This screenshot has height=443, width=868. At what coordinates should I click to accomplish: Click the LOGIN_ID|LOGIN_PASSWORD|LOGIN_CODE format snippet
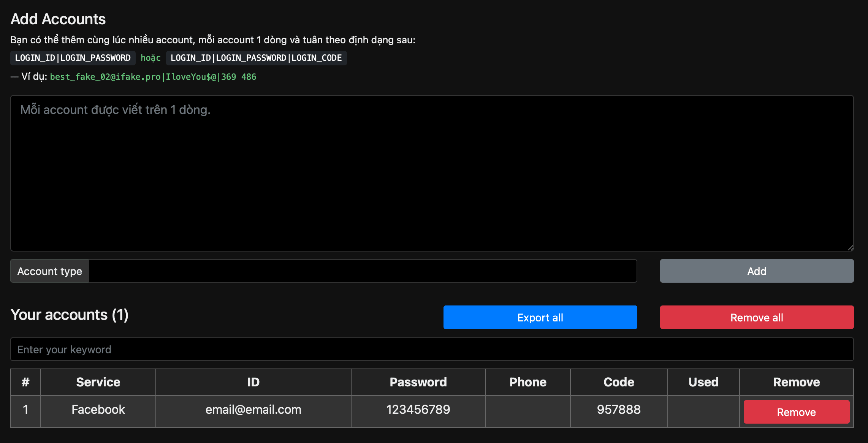pos(256,58)
